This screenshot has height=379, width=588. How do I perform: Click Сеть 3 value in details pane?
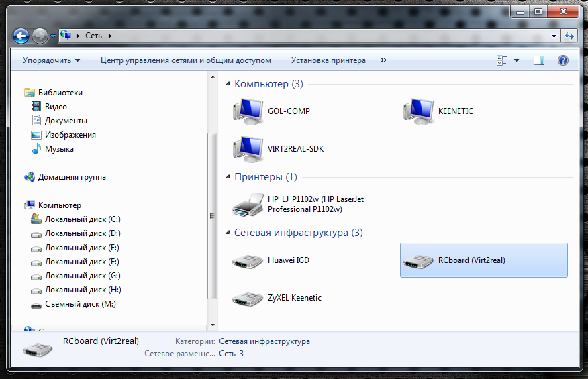coord(231,354)
